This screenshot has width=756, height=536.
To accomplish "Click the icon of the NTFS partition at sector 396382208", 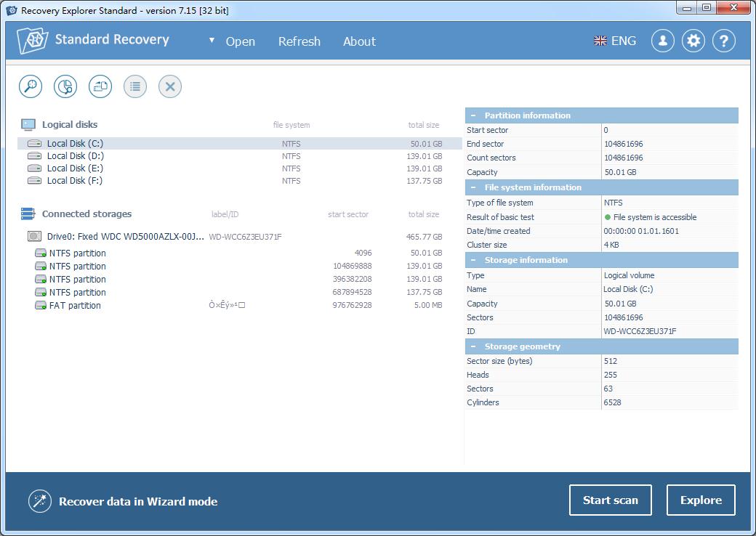I will 41,279.
